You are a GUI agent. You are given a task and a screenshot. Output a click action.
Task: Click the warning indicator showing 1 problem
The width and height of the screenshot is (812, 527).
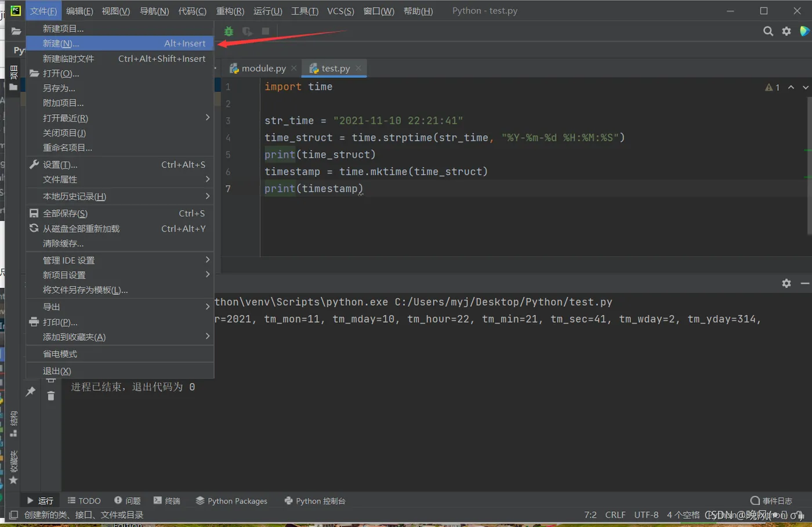coord(772,87)
